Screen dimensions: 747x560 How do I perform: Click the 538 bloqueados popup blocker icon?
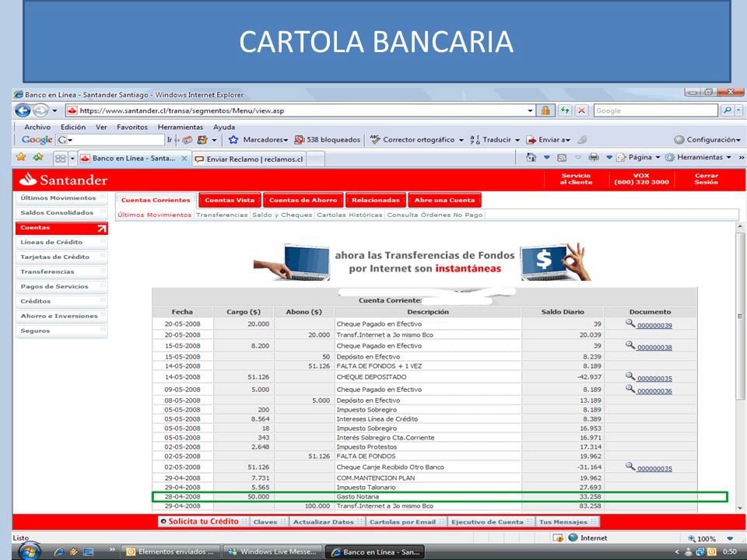point(299,139)
